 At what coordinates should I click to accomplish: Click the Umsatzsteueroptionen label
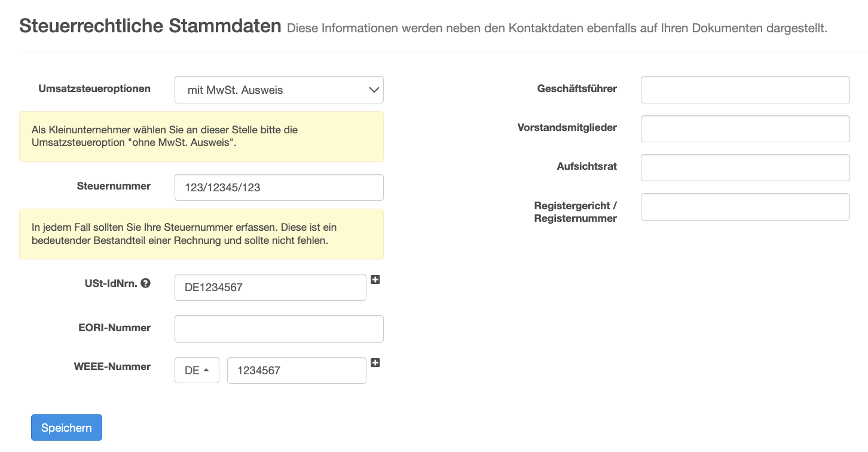click(x=94, y=88)
